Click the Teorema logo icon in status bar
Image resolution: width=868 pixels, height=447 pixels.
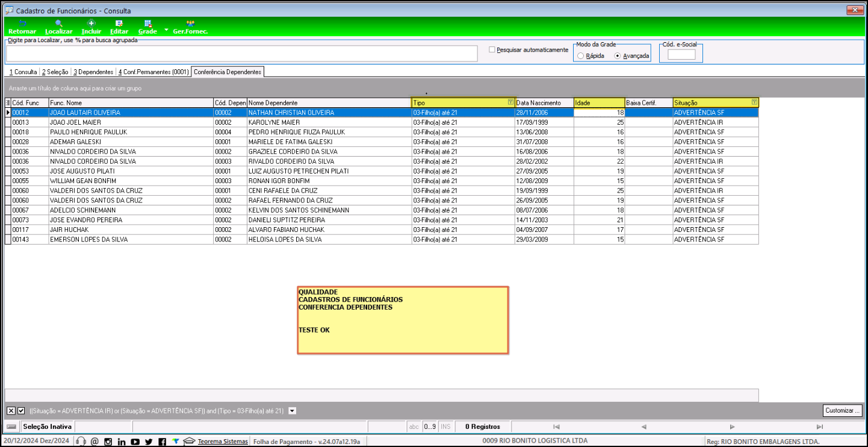[x=175, y=441]
